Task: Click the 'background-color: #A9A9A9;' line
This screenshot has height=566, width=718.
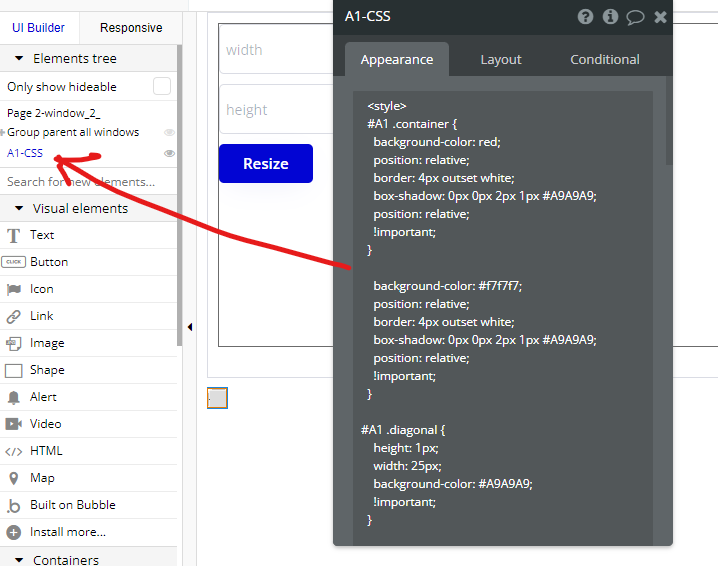Action: 453,484
